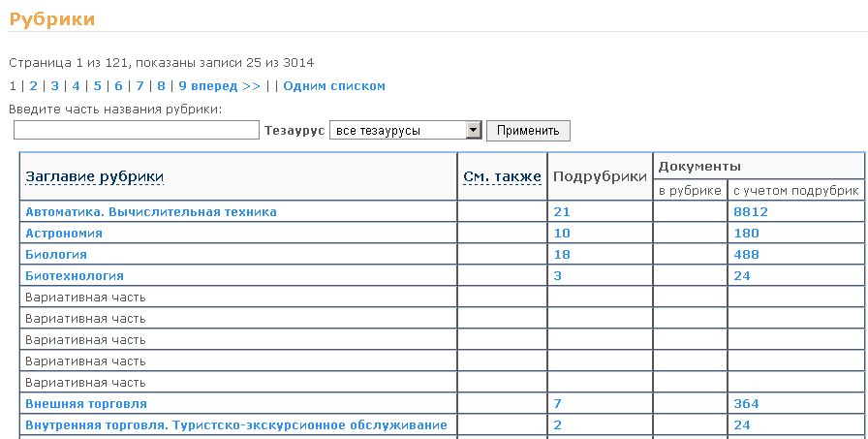Click the Применить button
868x439 pixels.
pyautogui.click(x=528, y=130)
